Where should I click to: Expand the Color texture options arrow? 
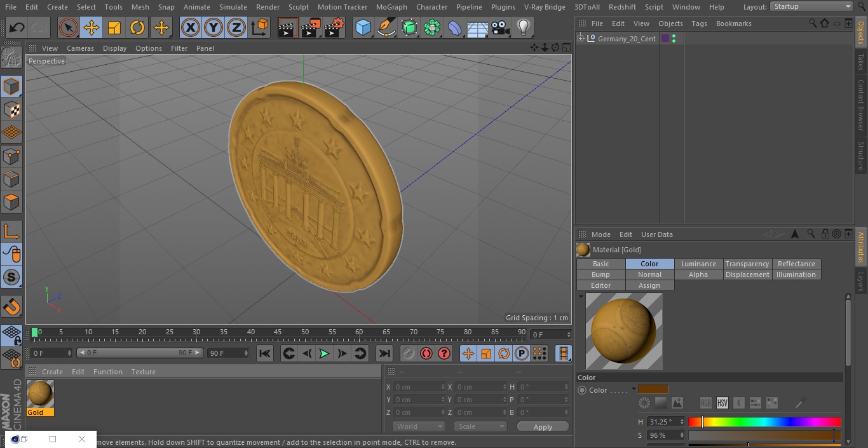point(634,390)
